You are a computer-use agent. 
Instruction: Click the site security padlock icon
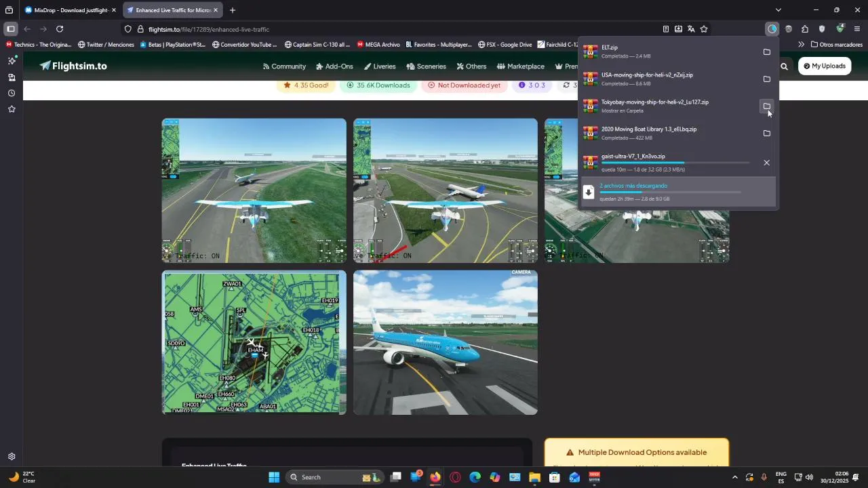[x=140, y=29]
